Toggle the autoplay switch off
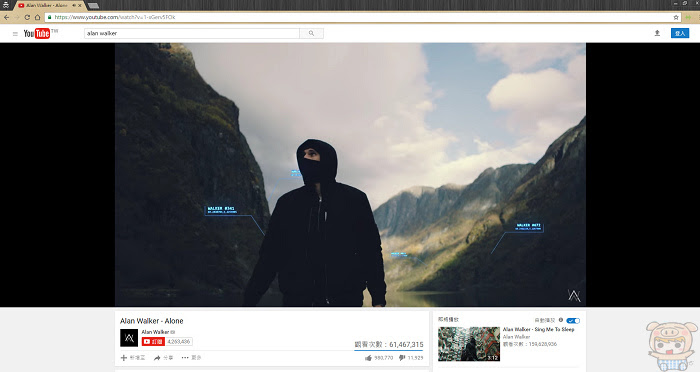The image size is (700, 372). 573,321
